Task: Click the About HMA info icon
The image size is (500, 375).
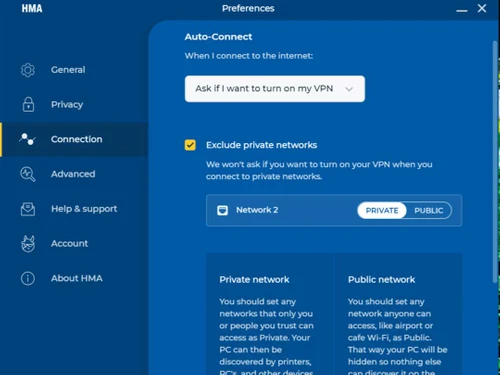Action: (28, 278)
